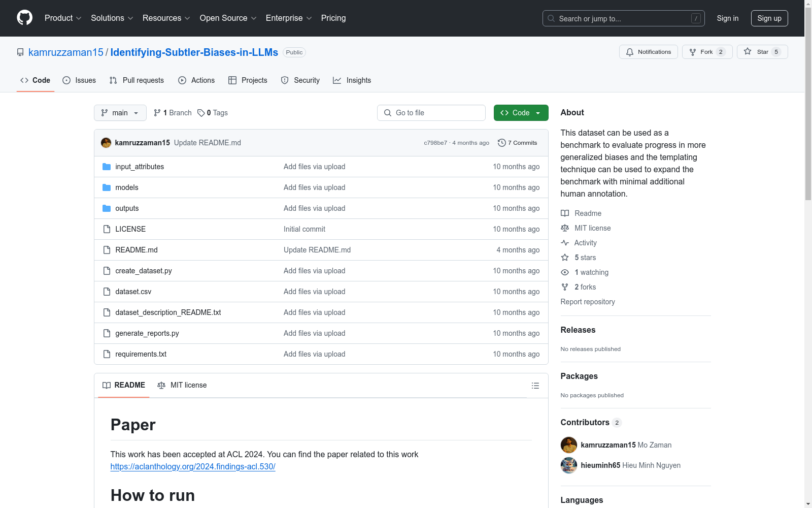
Task: Open the Pricing link
Action: click(x=333, y=18)
